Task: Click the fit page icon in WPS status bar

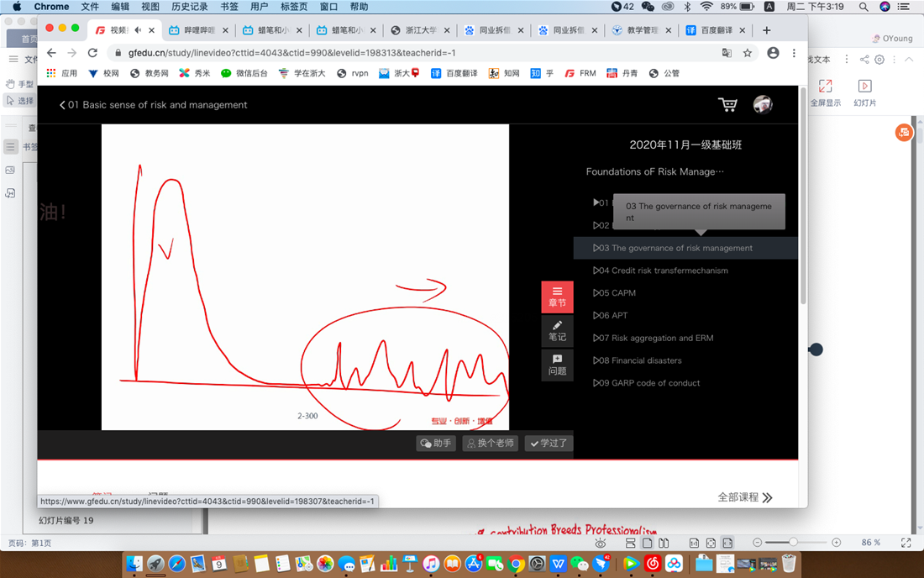Action: (x=711, y=543)
